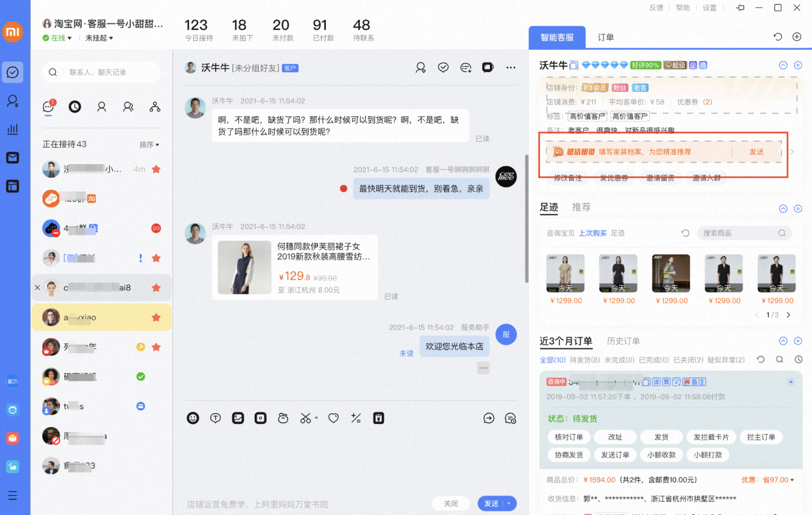The image size is (812, 515).
Task: Click the 核对订单 button
Action: pos(569,437)
